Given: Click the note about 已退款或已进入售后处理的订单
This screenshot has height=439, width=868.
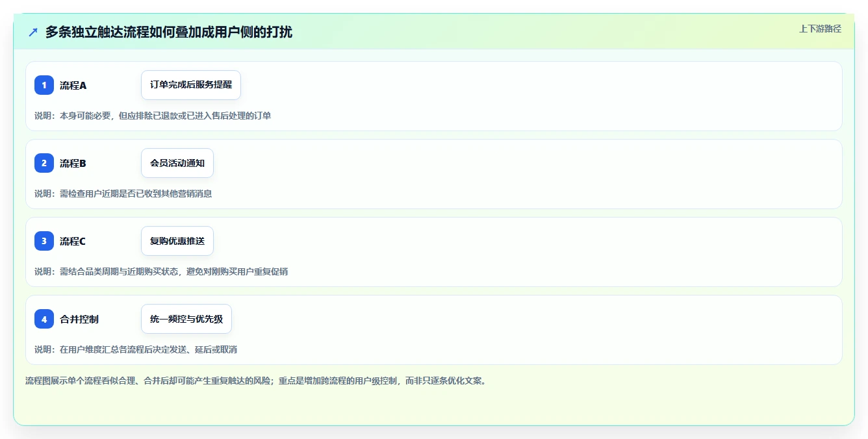Looking at the screenshot, I should [x=153, y=116].
